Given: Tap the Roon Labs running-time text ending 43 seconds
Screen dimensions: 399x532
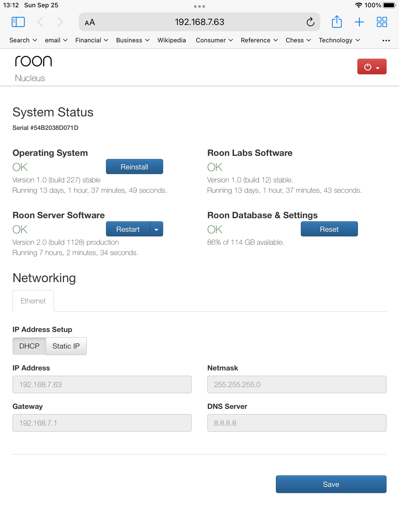Looking at the screenshot, I should click(284, 190).
